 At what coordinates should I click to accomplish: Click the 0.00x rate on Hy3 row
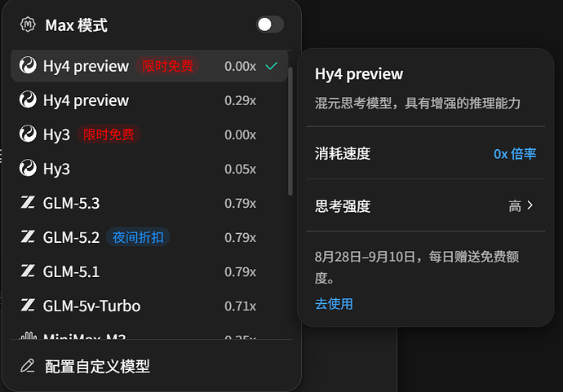(x=240, y=134)
